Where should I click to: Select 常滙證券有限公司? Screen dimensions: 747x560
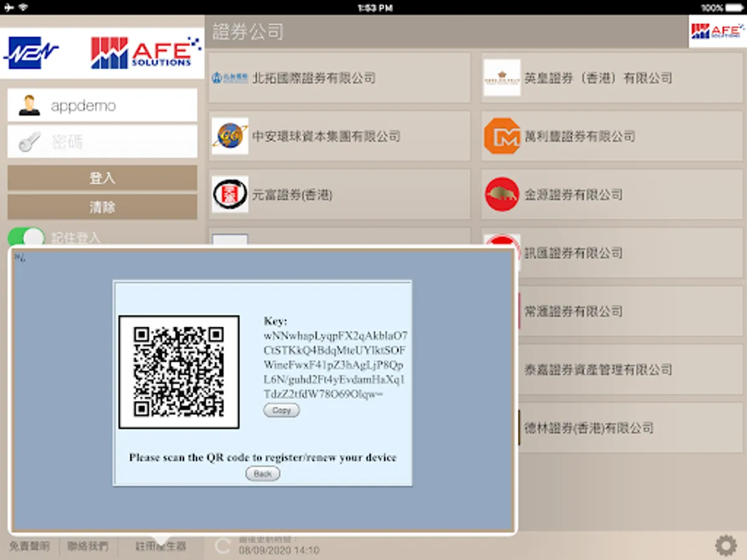631,310
